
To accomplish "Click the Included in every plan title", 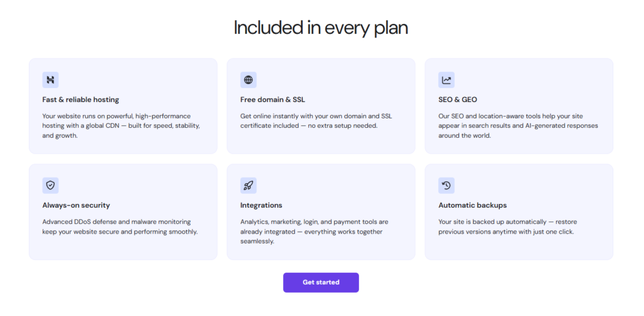I will pyautogui.click(x=321, y=28).
